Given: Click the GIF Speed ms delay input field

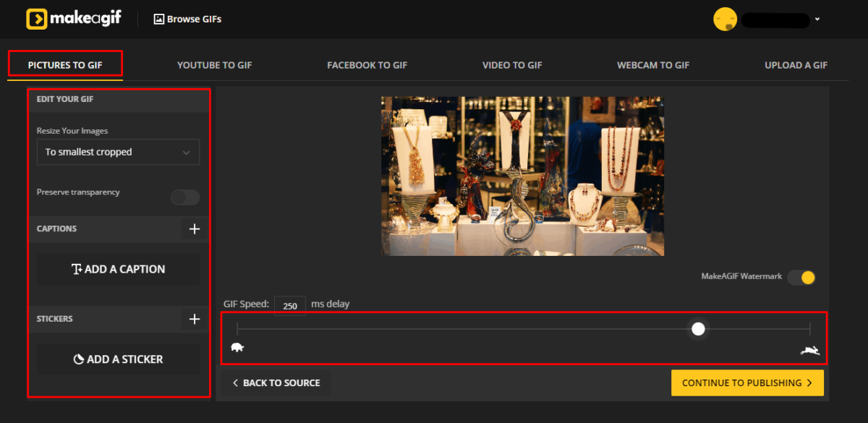Looking at the screenshot, I should 289,305.
